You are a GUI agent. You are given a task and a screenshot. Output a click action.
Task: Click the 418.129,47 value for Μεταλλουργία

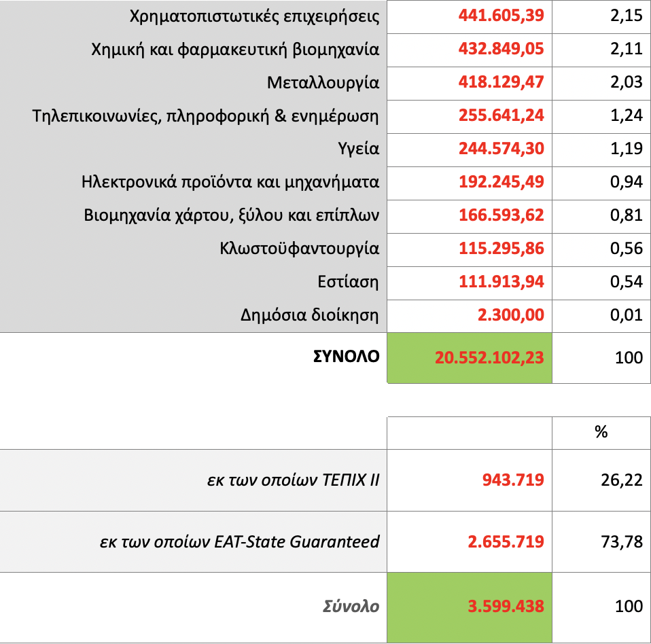click(501, 82)
